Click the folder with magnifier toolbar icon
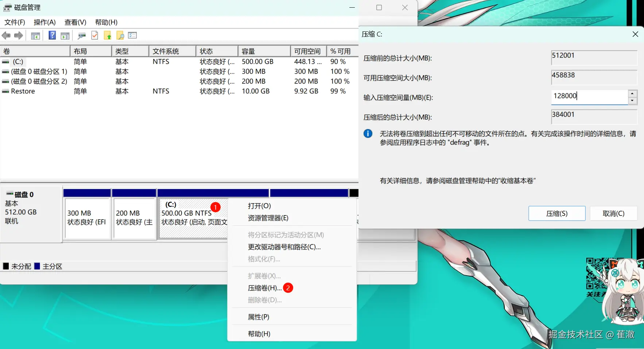The width and height of the screenshot is (644, 349). click(x=120, y=35)
